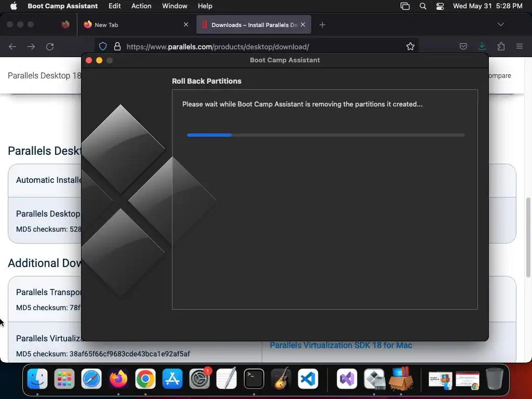This screenshot has height=399, width=532.
Task: Open the Window menu
Action: point(175,6)
